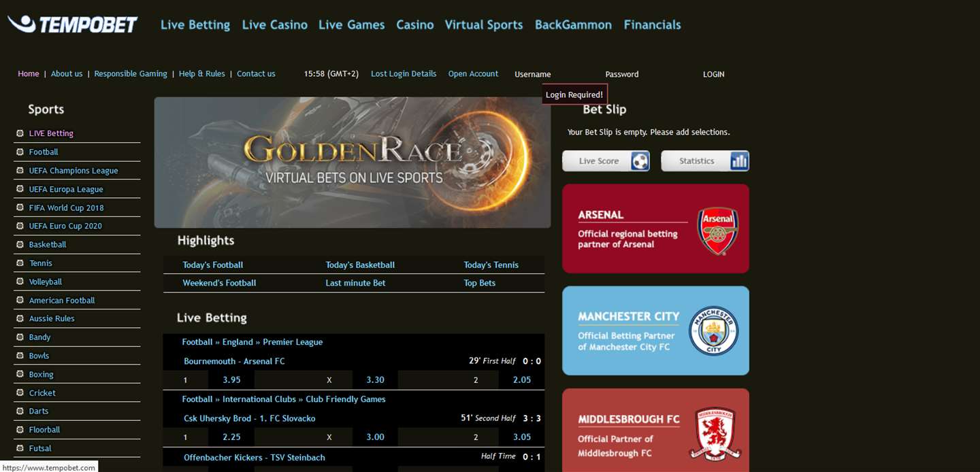
Task: Click the ball icon beside Basketball
Action: pyautogui.click(x=19, y=244)
